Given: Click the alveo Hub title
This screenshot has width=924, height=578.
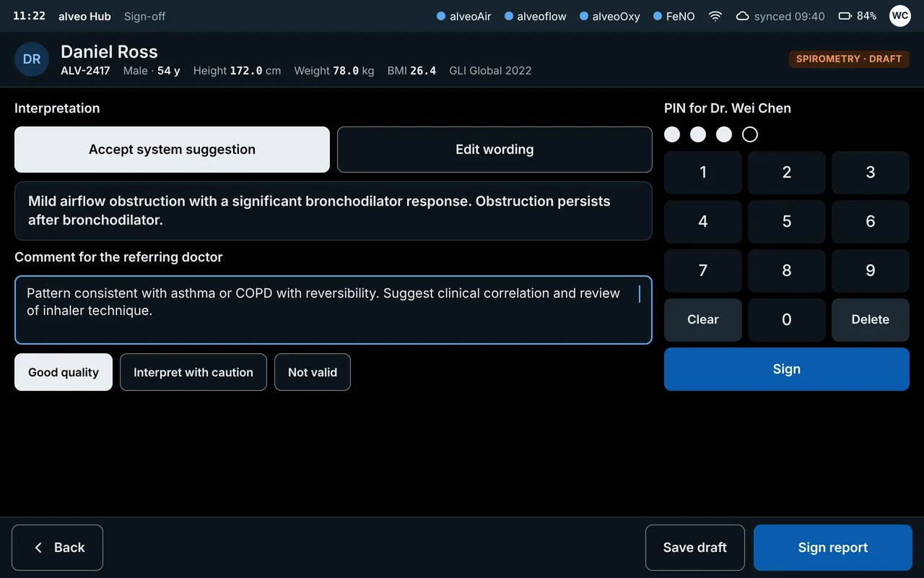Looking at the screenshot, I should [84, 16].
